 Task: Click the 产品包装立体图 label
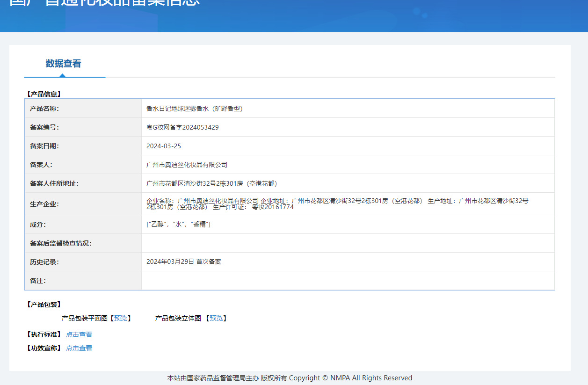pyautogui.click(x=178, y=318)
